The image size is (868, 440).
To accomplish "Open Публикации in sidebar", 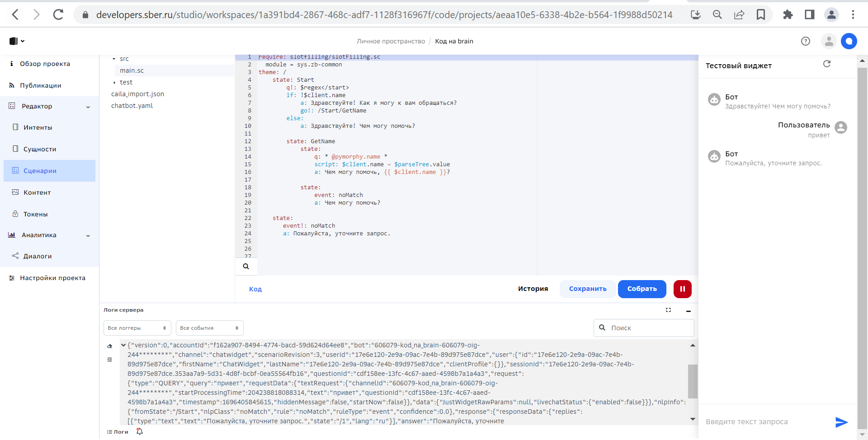I will point(40,85).
